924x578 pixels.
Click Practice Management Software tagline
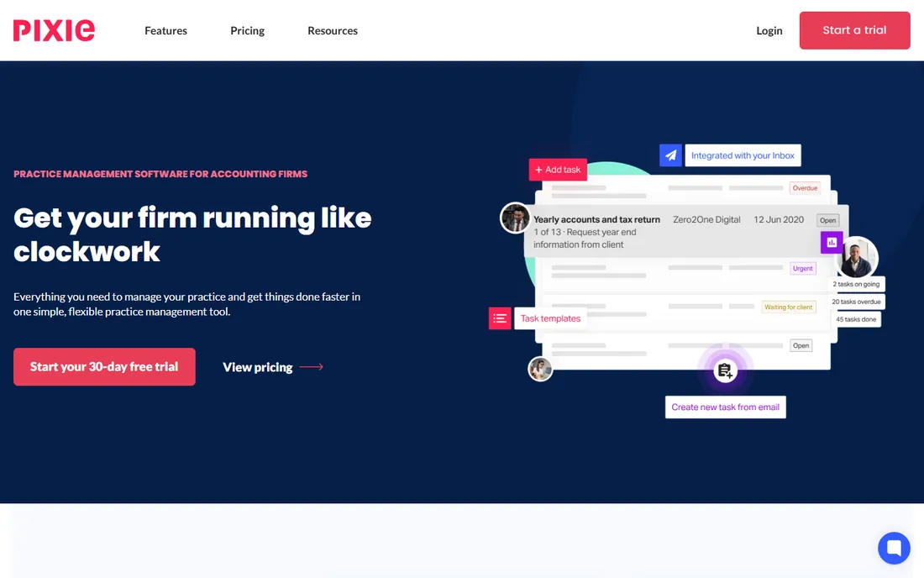[x=160, y=174]
